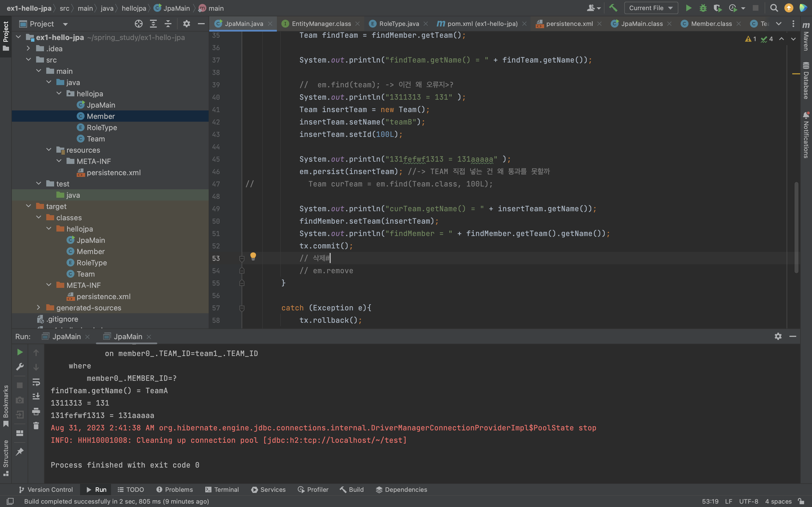Click the green Run button in top toolbar
Image resolution: width=812 pixels, height=507 pixels.
click(688, 8)
